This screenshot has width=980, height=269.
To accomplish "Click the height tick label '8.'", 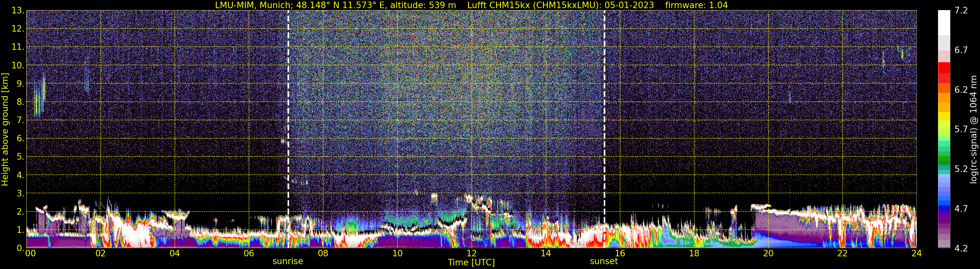I will [x=20, y=102].
